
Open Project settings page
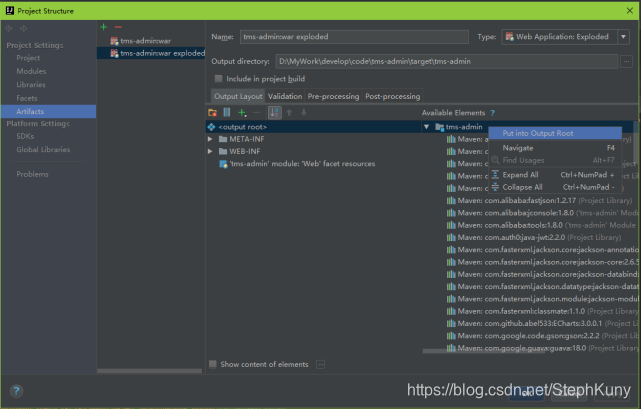click(28, 58)
